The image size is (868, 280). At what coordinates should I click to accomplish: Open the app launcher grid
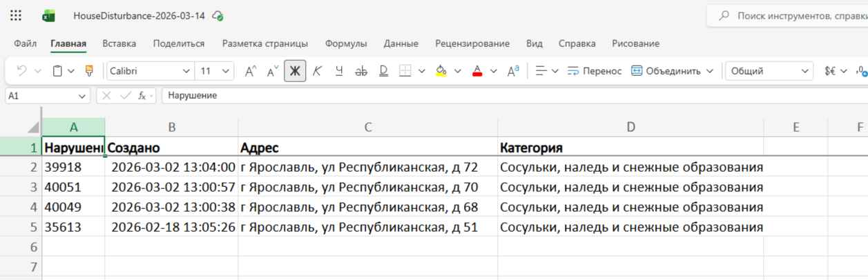[16, 16]
